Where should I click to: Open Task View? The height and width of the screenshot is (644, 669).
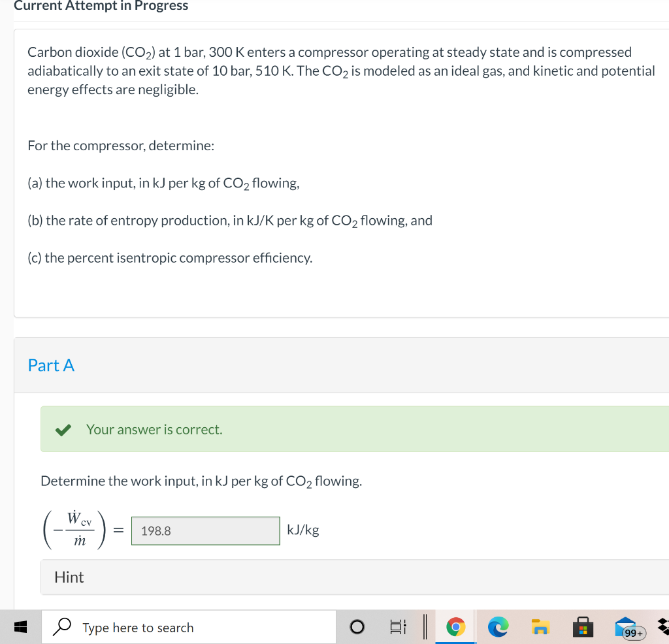click(x=397, y=626)
